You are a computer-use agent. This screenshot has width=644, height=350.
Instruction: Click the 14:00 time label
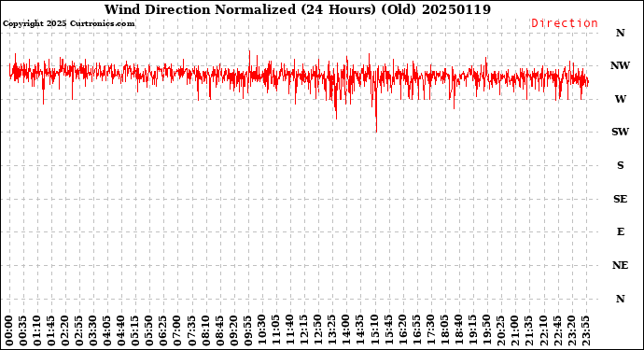point(346,330)
